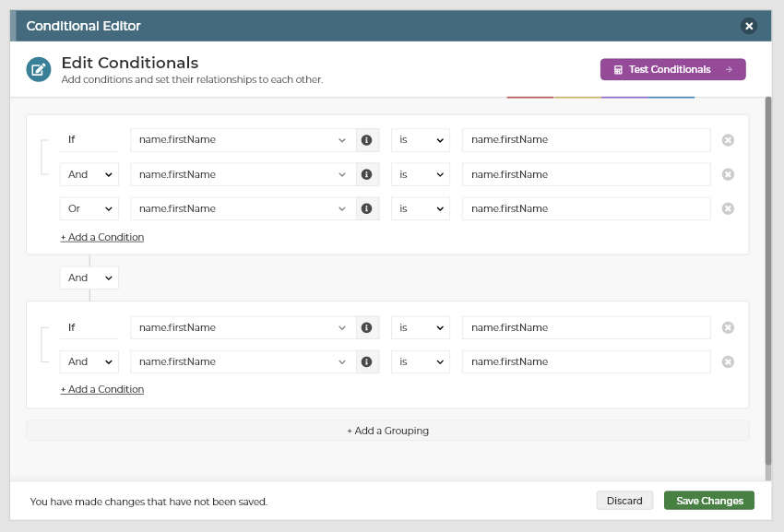Viewport: 784px width, 532px height.
Task: Open the And connector dropdown in second group
Action: coord(89,361)
